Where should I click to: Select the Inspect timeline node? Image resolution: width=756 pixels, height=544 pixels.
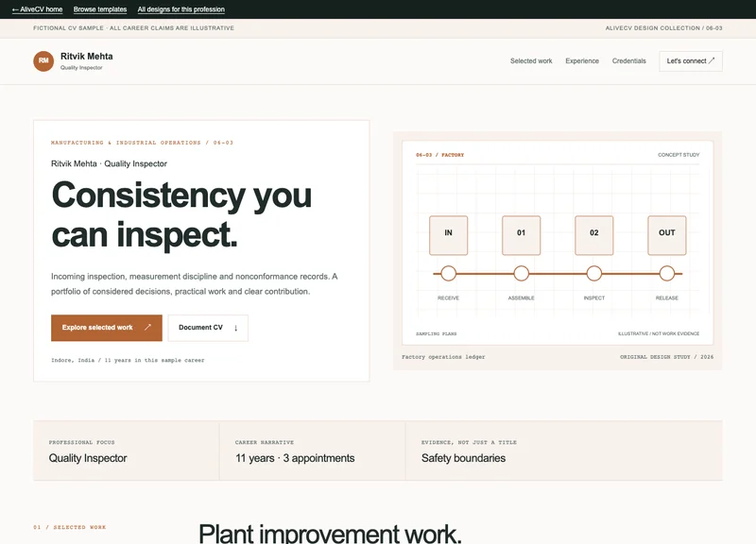[594, 273]
